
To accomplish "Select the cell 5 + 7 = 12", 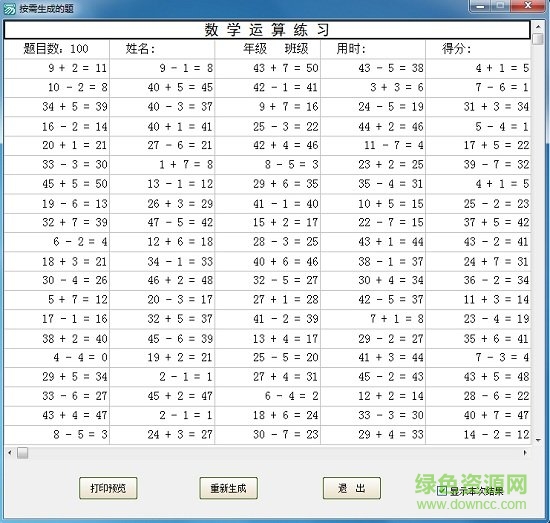I will pos(56,300).
